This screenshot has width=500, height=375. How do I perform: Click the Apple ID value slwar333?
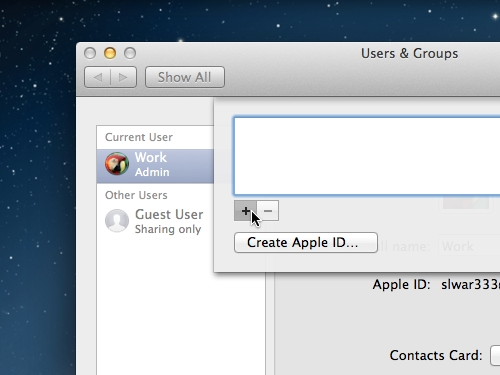(x=470, y=284)
